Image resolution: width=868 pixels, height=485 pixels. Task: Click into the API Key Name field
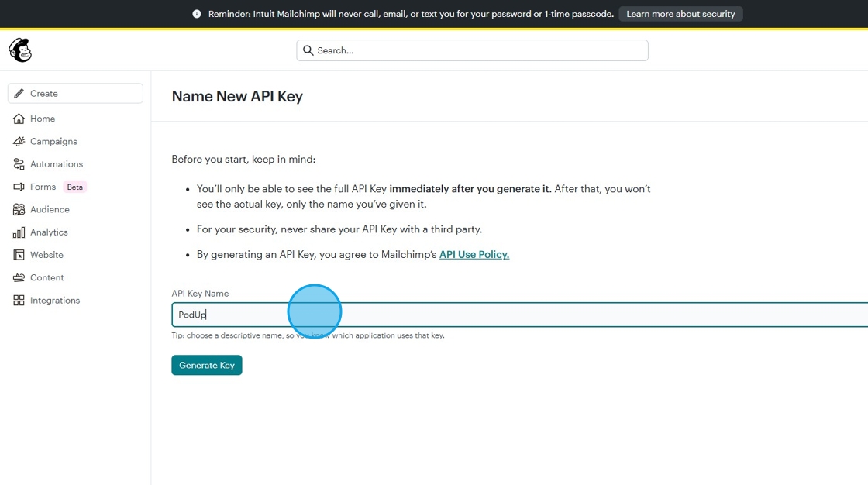point(520,315)
